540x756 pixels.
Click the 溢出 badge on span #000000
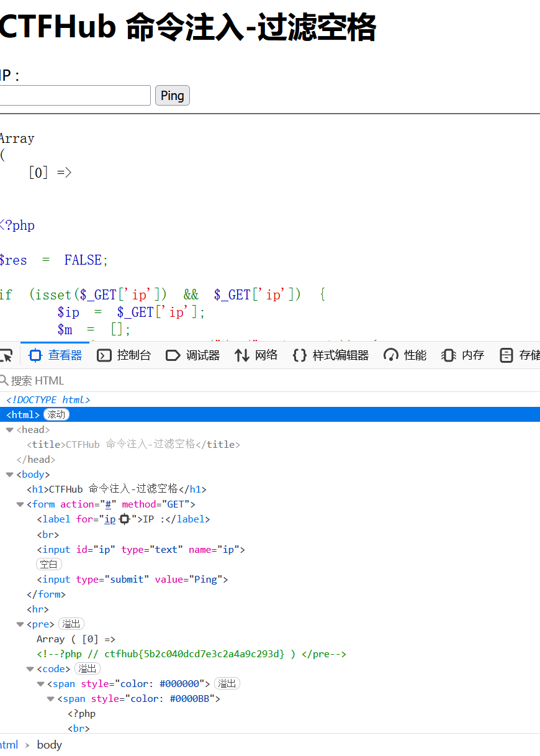tap(227, 684)
